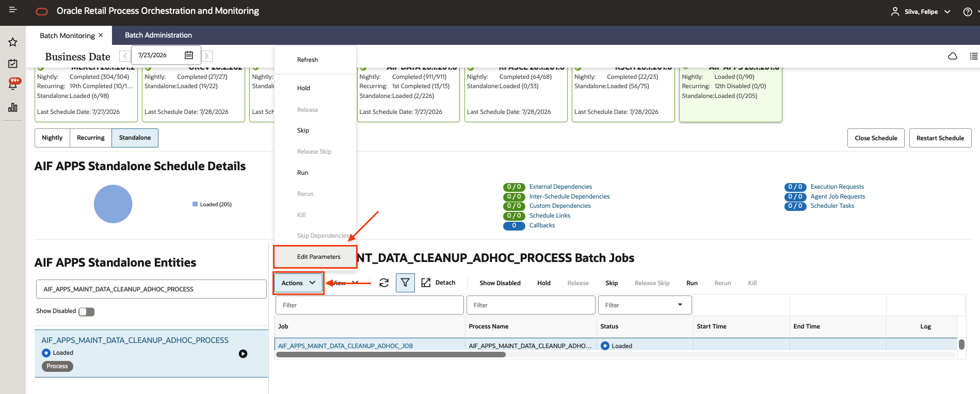980x394 pixels.
Task: Click the list view icon at top right
Action: click(x=974, y=56)
